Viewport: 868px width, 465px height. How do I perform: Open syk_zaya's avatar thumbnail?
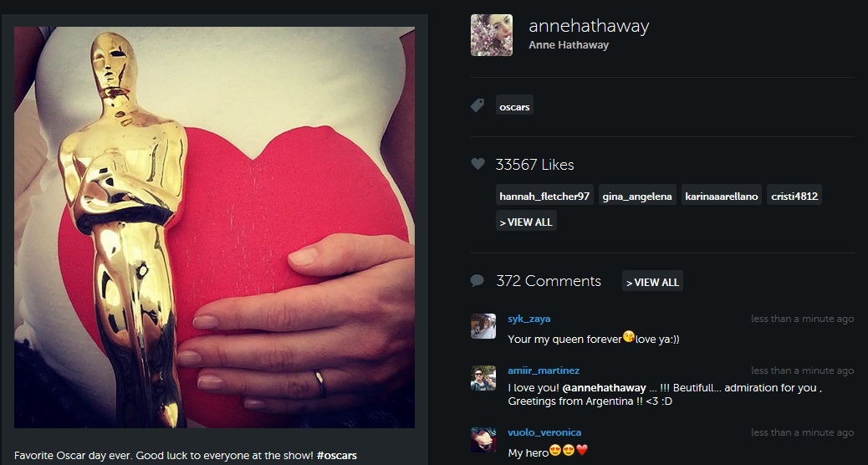(483, 326)
